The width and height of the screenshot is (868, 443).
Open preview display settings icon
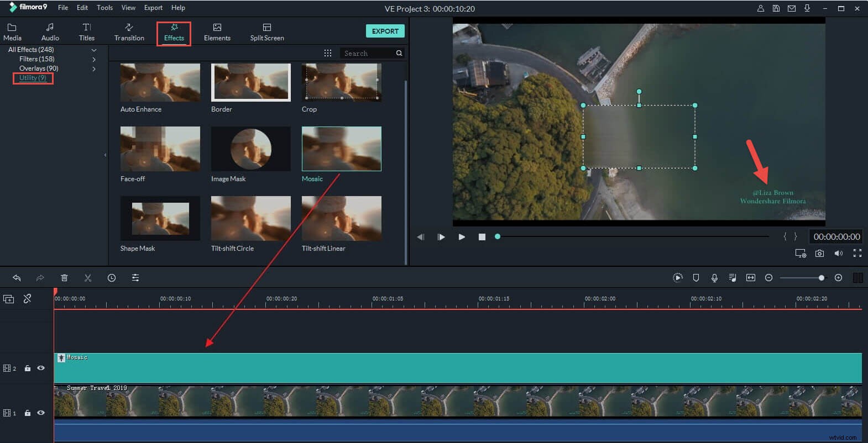tap(801, 253)
